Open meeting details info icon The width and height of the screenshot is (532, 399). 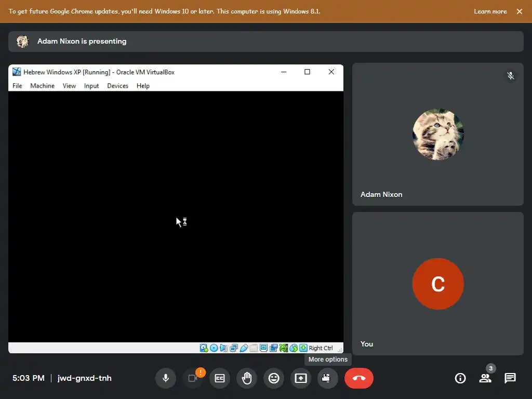point(460,378)
